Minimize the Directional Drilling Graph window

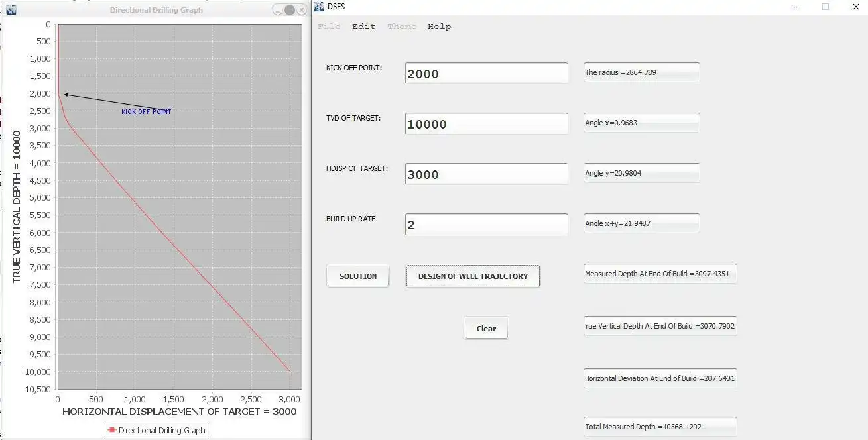[x=279, y=10]
